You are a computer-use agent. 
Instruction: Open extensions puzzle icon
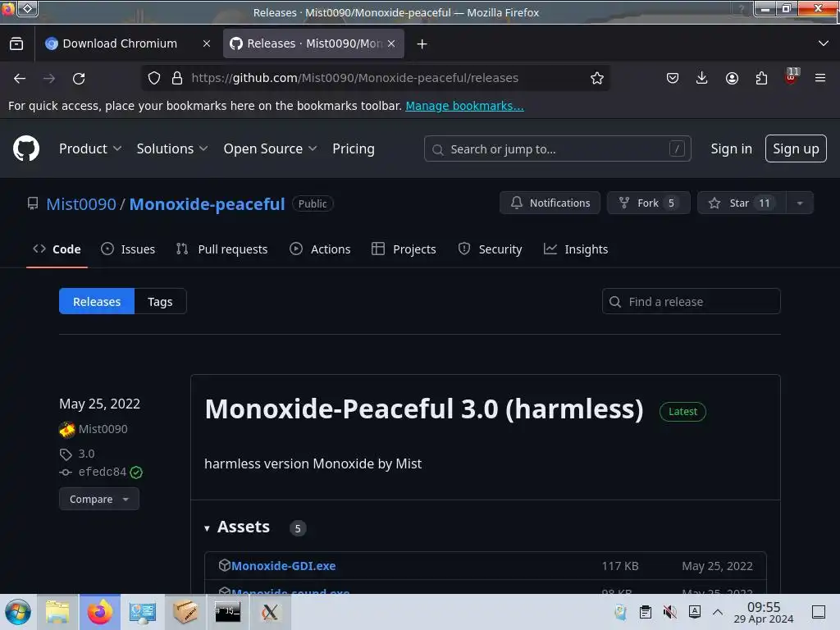[761, 78]
